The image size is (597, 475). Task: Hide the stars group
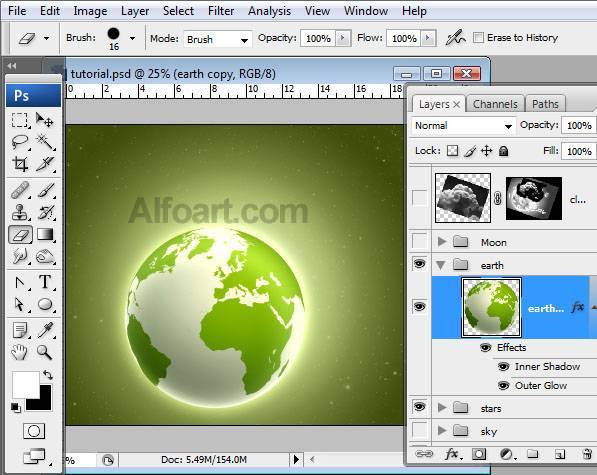(x=420, y=407)
